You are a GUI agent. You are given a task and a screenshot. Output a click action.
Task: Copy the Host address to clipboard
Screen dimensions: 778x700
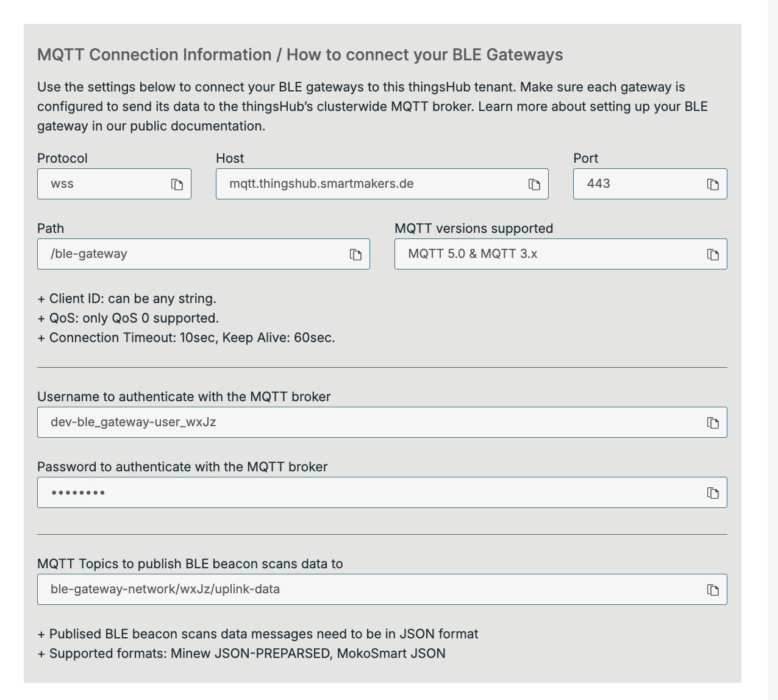[534, 184]
